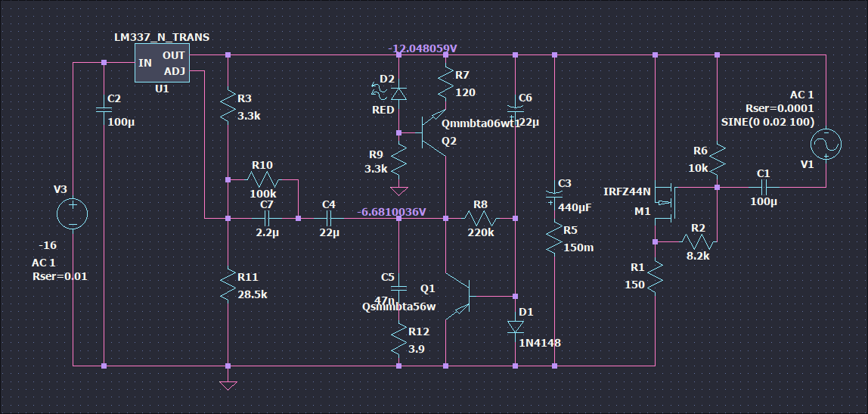Screen dimensions: 868x414
Task: Click the Rser=0.0001 text of V1
Action: click(x=780, y=109)
